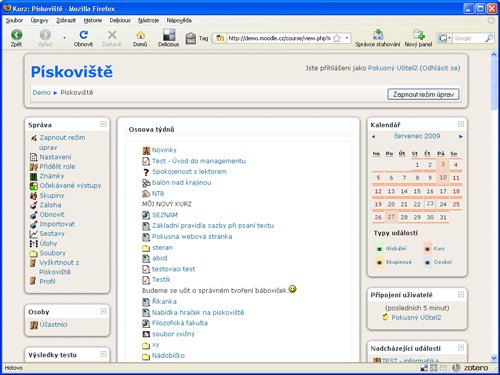Click folder icon next to steran
The image size is (500, 375).
click(146, 248)
